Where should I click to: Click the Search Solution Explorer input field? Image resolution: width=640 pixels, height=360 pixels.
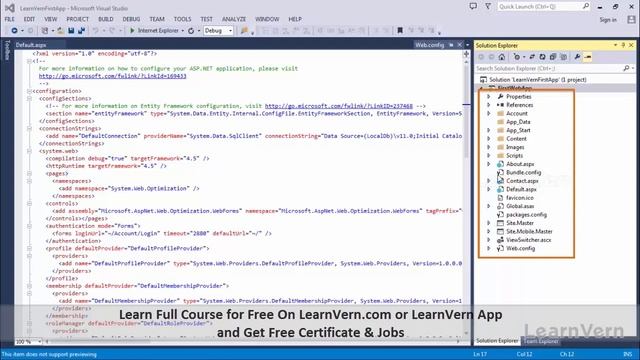pyautogui.click(x=549, y=68)
